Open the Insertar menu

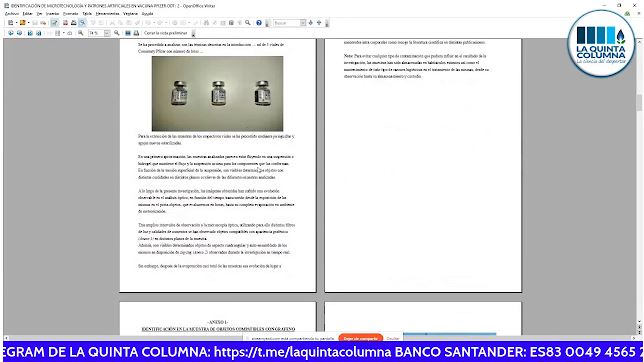pyautogui.click(x=53, y=14)
